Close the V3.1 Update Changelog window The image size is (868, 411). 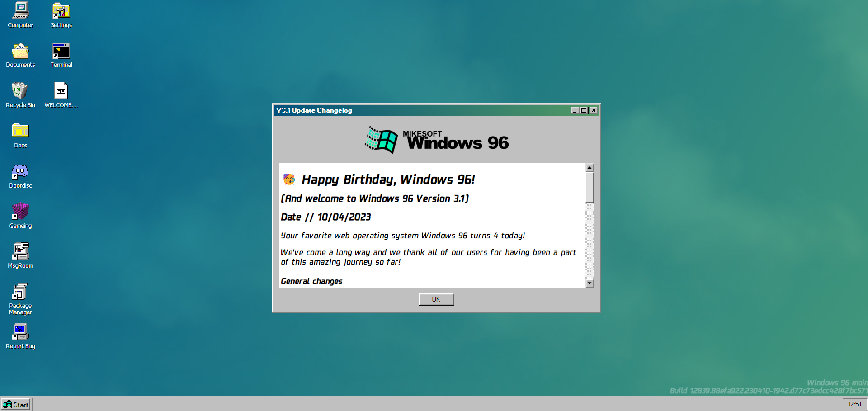click(594, 110)
